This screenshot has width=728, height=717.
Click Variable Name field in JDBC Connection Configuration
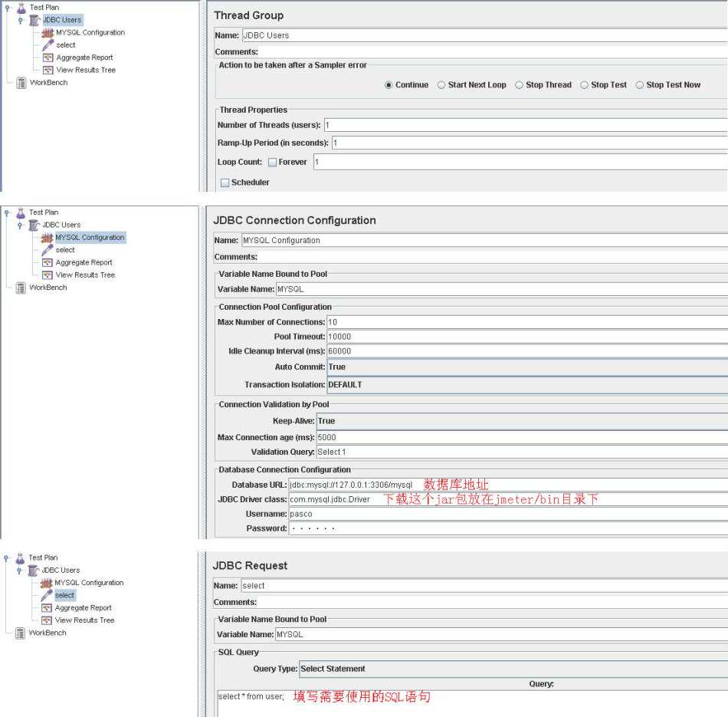pos(503,289)
